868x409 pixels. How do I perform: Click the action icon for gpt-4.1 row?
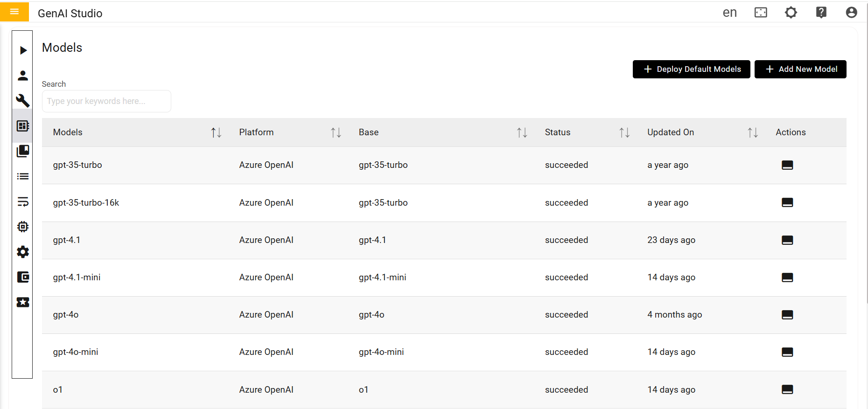[787, 240]
